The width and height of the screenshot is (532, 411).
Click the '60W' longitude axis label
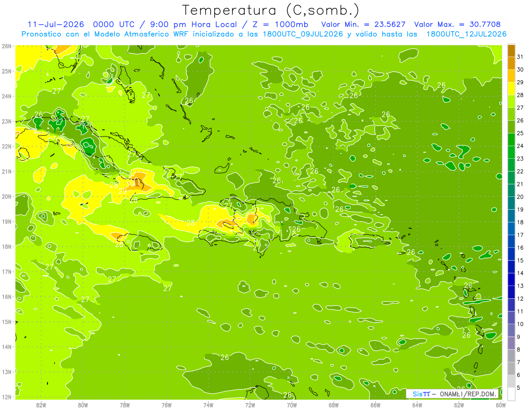[501, 405]
